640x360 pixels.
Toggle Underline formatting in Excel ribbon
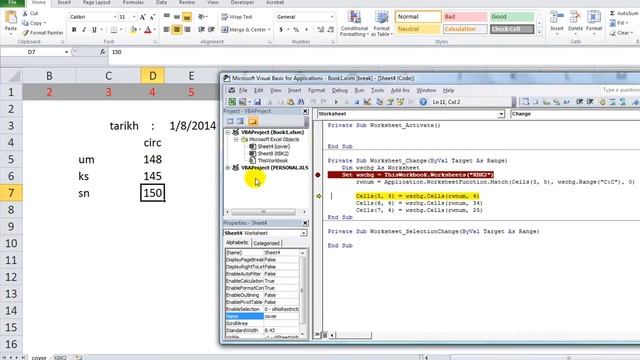(94, 30)
